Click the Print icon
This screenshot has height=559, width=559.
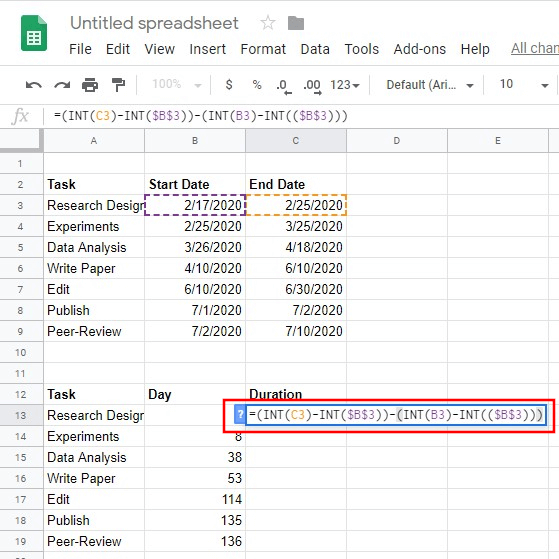click(x=90, y=85)
